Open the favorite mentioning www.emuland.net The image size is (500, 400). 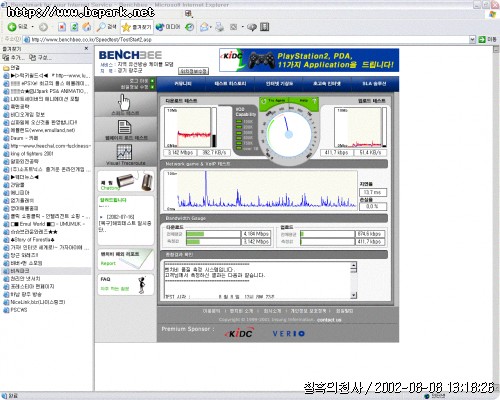[39, 130]
